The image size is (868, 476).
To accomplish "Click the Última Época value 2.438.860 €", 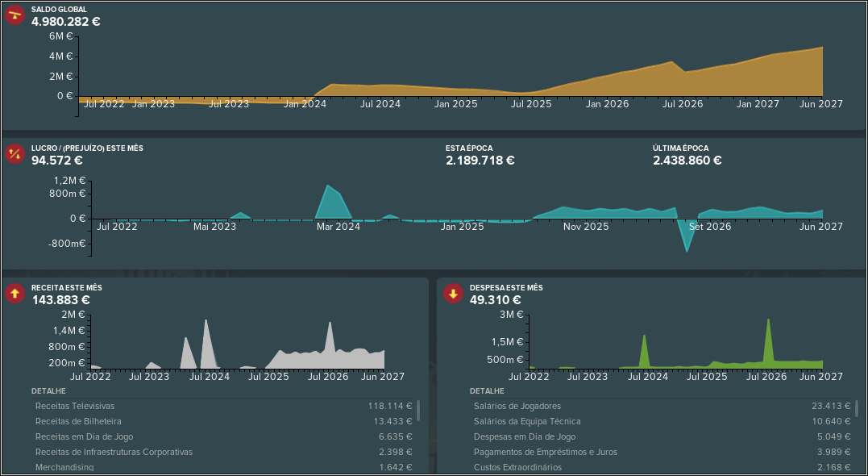I will [687, 161].
